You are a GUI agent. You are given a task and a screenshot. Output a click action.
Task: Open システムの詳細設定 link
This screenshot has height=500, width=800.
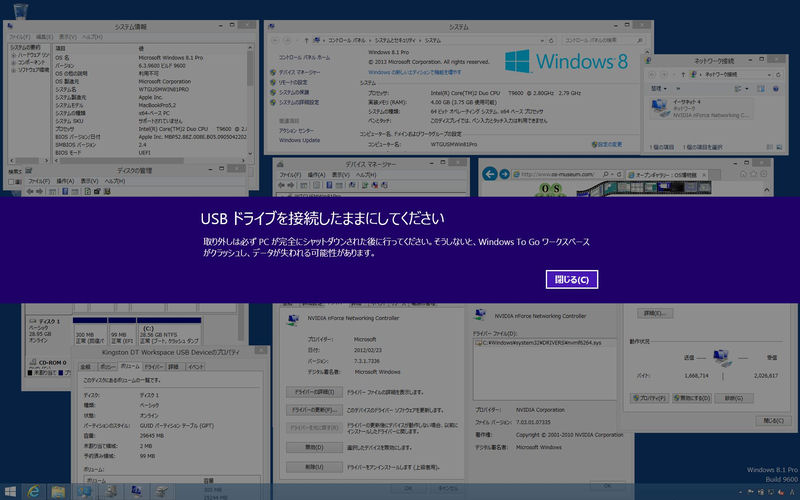[299, 102]
